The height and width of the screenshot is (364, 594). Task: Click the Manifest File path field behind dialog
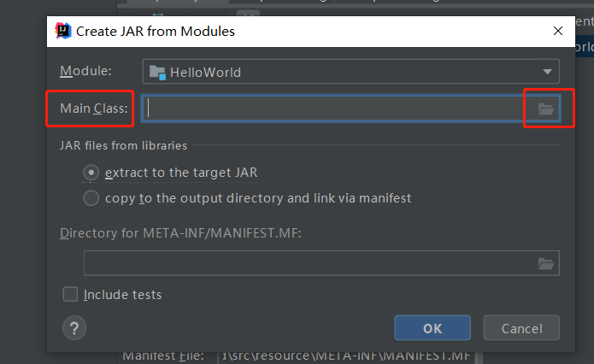pyautogui.click(x=347, y=356)
